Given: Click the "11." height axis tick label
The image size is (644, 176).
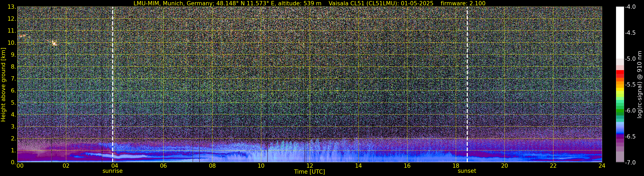Looking at the screenshot, I should pos(12,31).
